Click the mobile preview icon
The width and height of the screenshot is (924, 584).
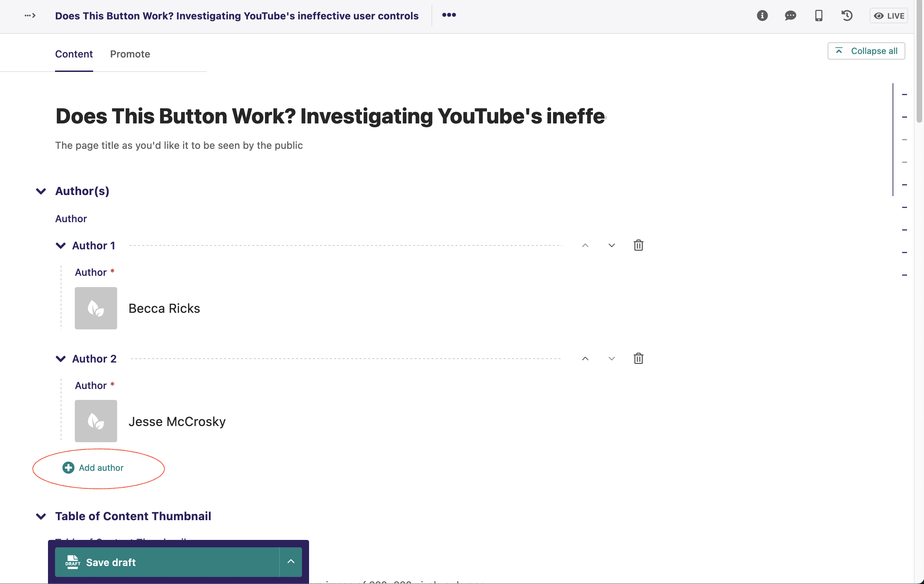(819, 15)
